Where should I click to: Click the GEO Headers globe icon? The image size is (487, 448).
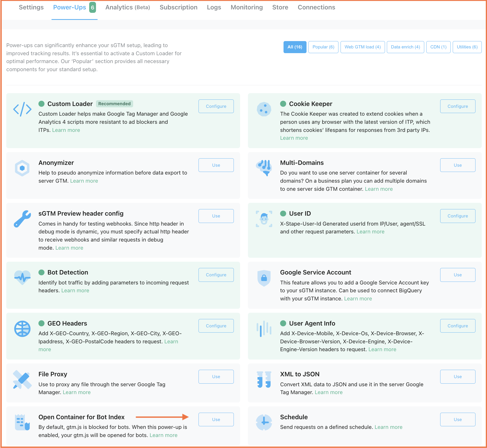(x=22, y=329)
